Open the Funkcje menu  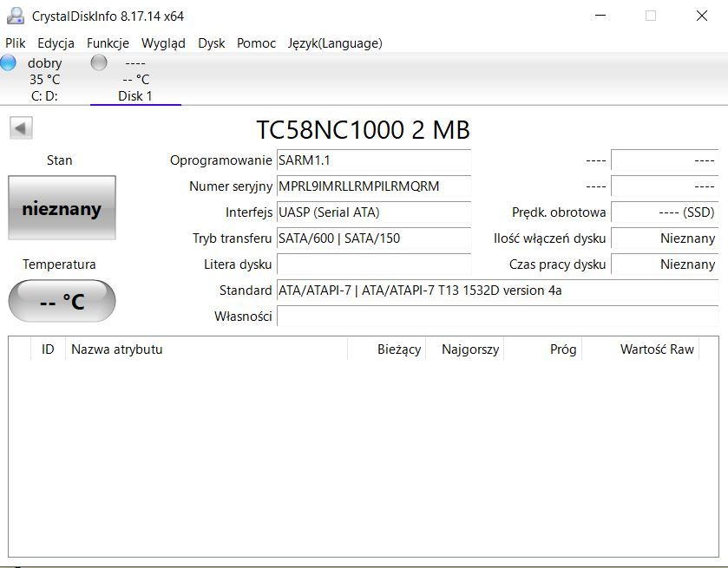pos(108,43)
